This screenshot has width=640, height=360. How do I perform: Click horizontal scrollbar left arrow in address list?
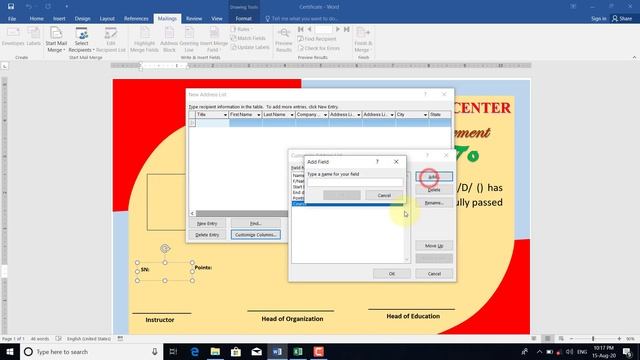[192, 213]
